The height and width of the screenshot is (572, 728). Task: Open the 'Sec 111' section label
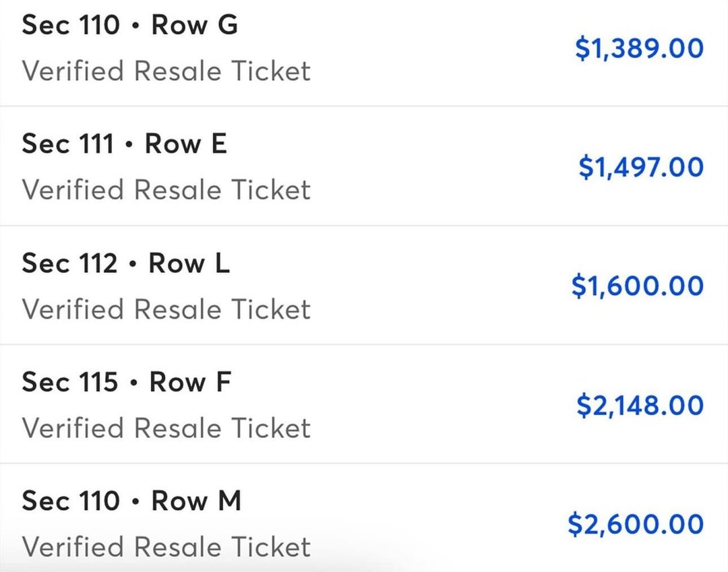coord(67,144)
